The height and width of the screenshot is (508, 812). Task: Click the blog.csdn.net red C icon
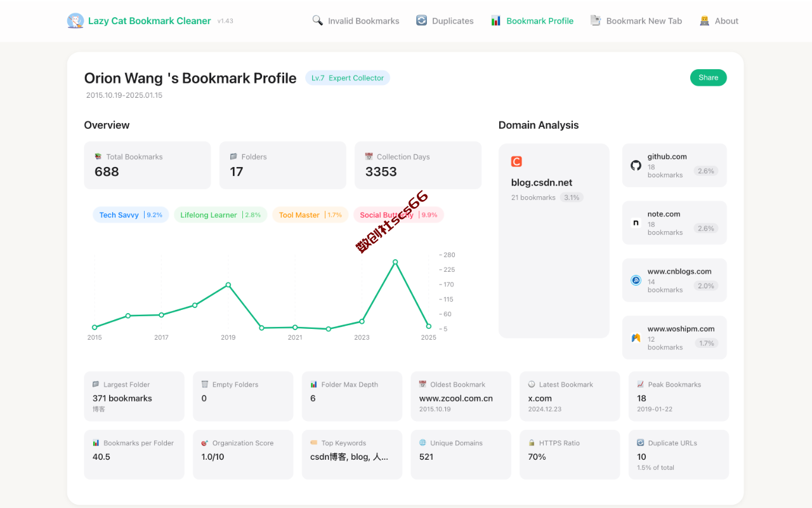[x=516, y=162]
